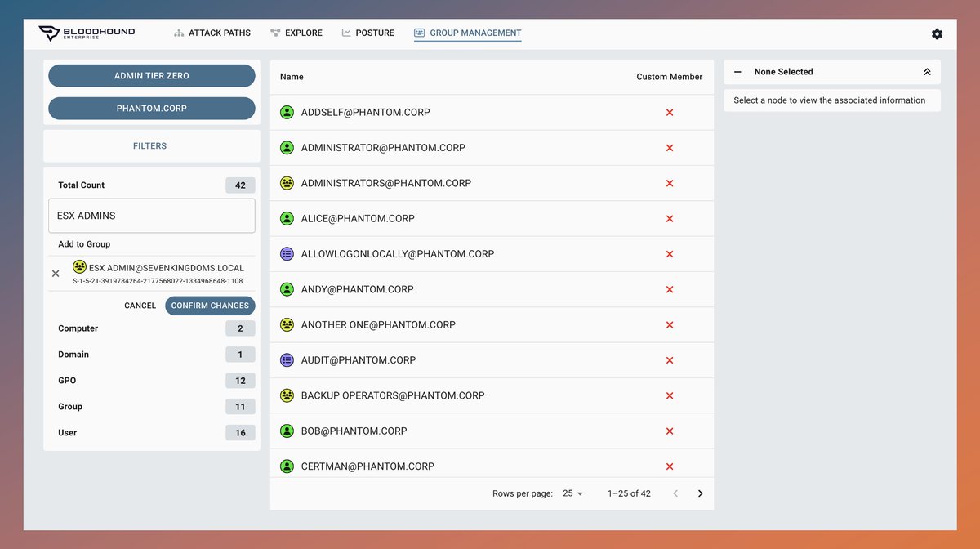The image size is (980, 549).
Task: Select the CERTMAN@PHANTOM.CORP name text
Action: pos(367,466)
